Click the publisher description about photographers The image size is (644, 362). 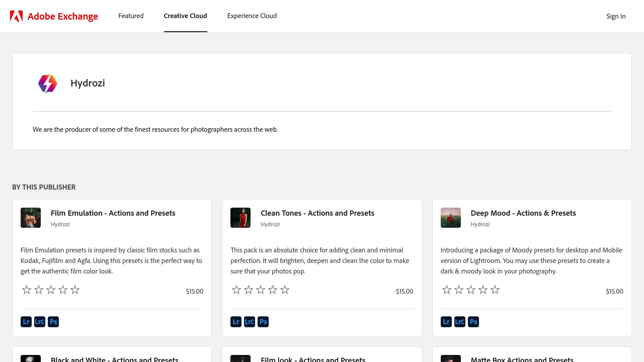(155, 129)
